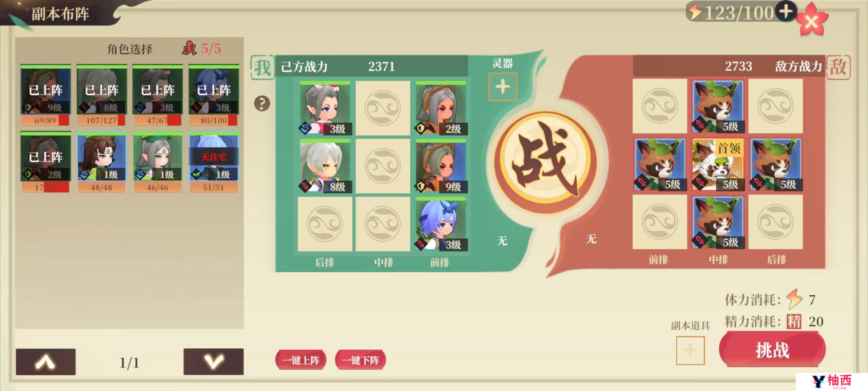
Task: Go to the previous roster page with the up arrow
Action: pos(46,362)
